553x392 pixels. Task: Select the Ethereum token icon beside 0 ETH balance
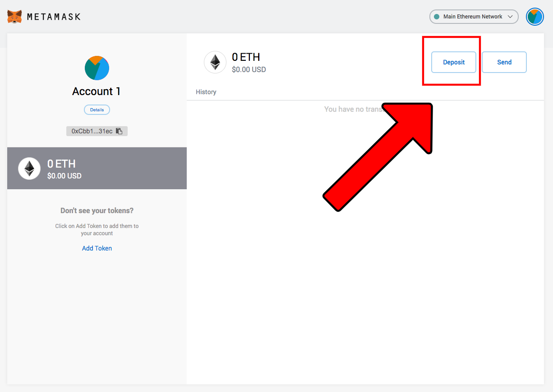pyautogui.click(x=215, y=62)
